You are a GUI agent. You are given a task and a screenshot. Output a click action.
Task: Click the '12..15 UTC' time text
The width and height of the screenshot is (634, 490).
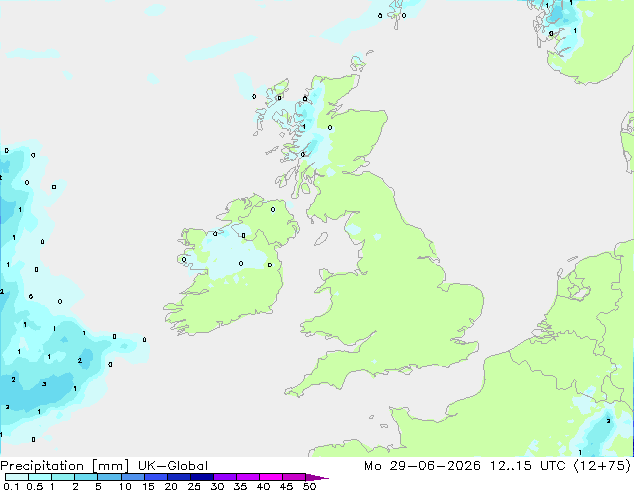click(527, 466)
